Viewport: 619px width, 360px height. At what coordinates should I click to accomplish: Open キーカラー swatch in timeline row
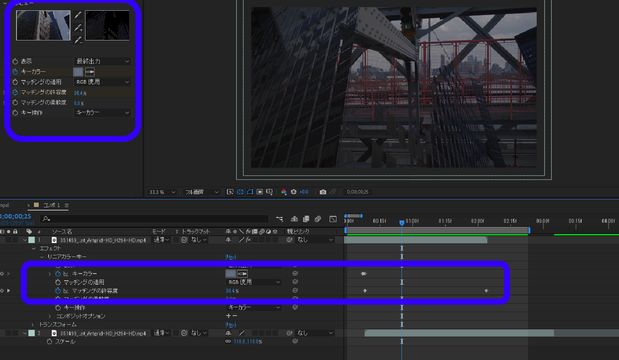(231, 274)
